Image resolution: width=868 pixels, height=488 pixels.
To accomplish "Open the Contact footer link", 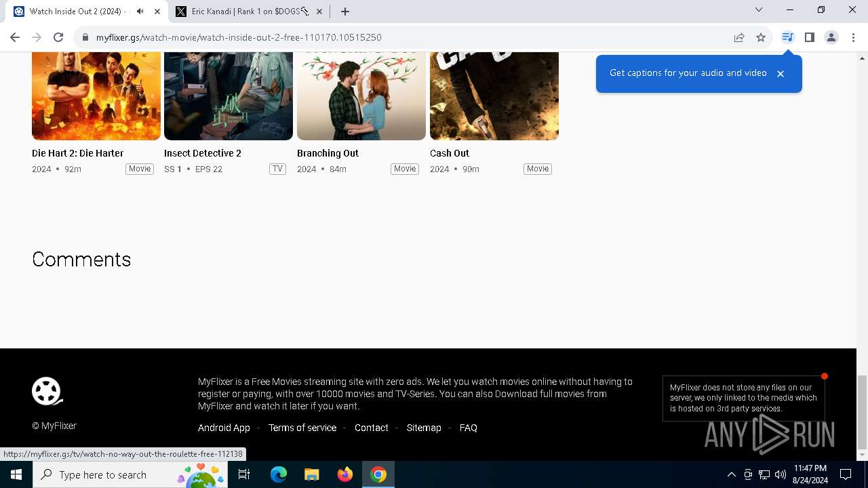I will point(372,428).
